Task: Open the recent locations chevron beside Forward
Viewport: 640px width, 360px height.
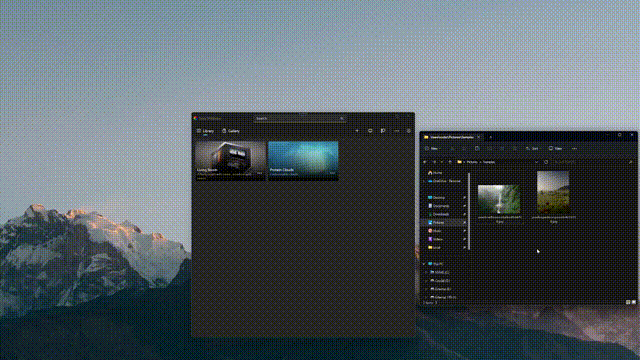Action: (442, 162)
